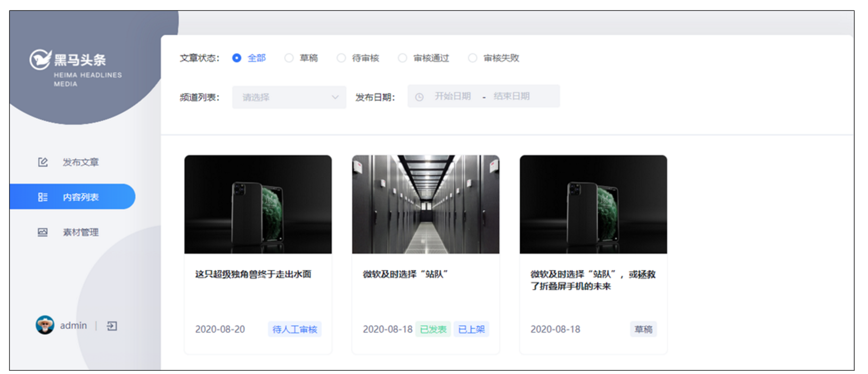Click the 待人工审核 status tag
Screen dimensions: 868x374
(x=295, y=329)
